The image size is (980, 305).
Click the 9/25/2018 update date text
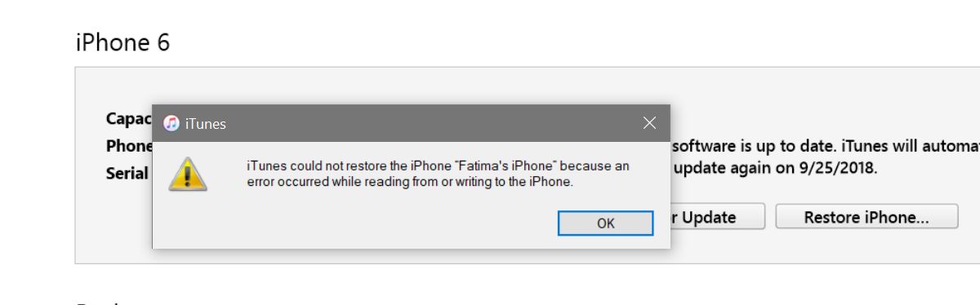point(849,169)
